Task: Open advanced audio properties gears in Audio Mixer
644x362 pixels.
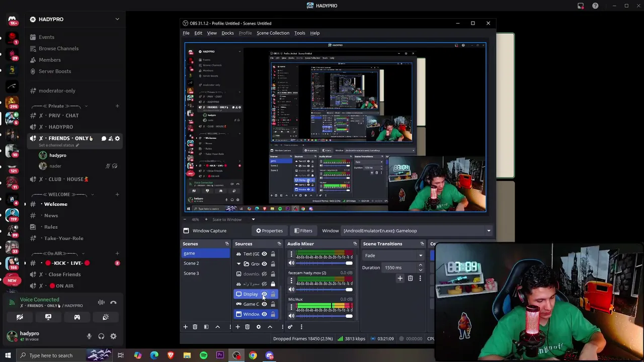Action: (x=290, y=327)
